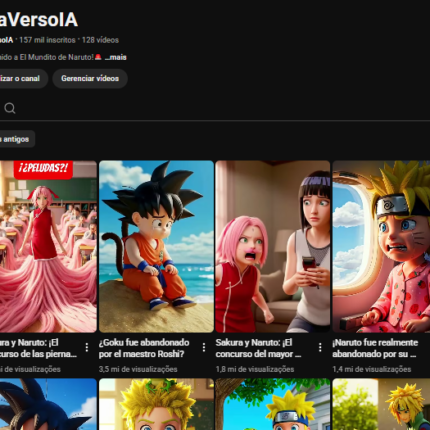Click title '¿Goku fue abandonado por el maestro Roshi?'
The width and height of the screenshot is (430, 430).
pos(144,348)
